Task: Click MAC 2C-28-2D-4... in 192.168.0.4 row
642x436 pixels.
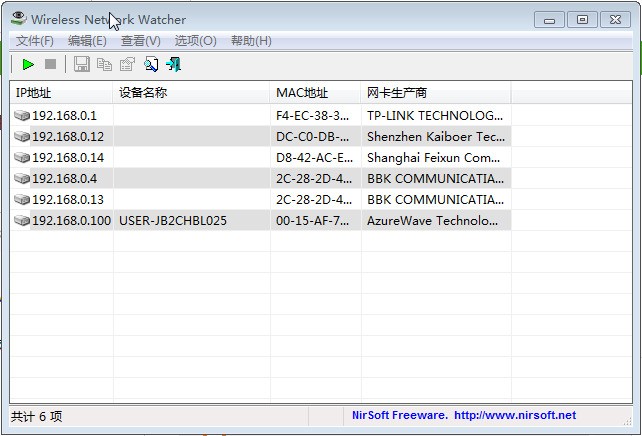Action: tap(314, 178)
